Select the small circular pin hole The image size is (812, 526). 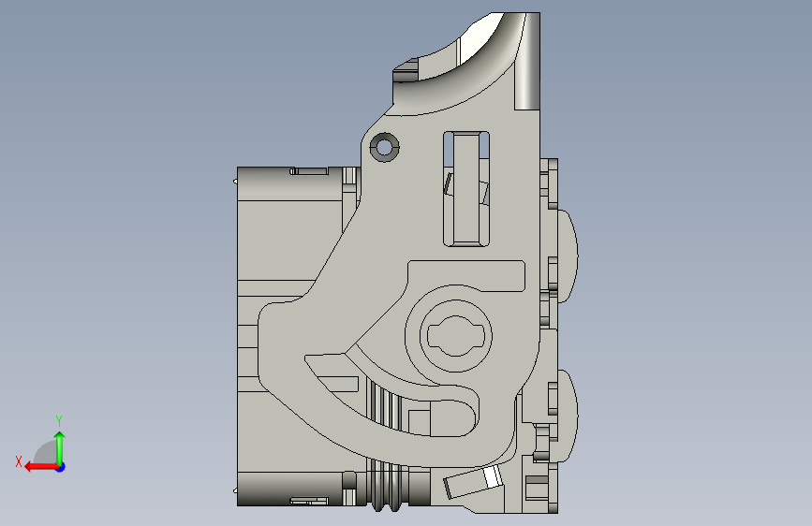tap(384, 147)
